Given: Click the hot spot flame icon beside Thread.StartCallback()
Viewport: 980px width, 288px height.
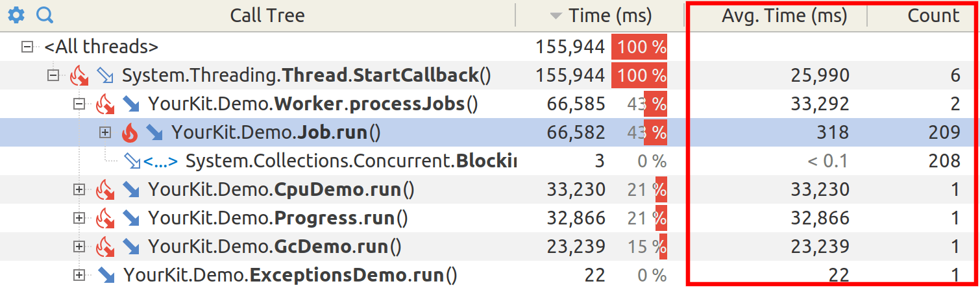Looking at the screenshot, I should tap(79, 76).
